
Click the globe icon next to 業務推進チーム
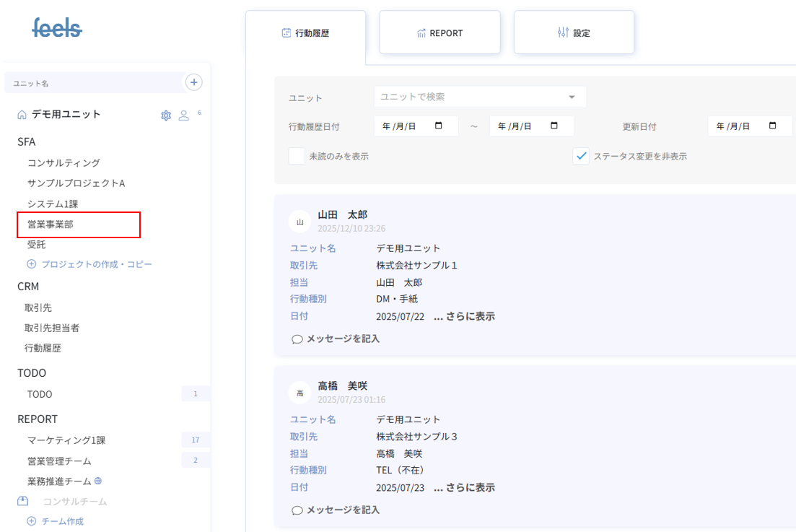(x=98, y=481)
